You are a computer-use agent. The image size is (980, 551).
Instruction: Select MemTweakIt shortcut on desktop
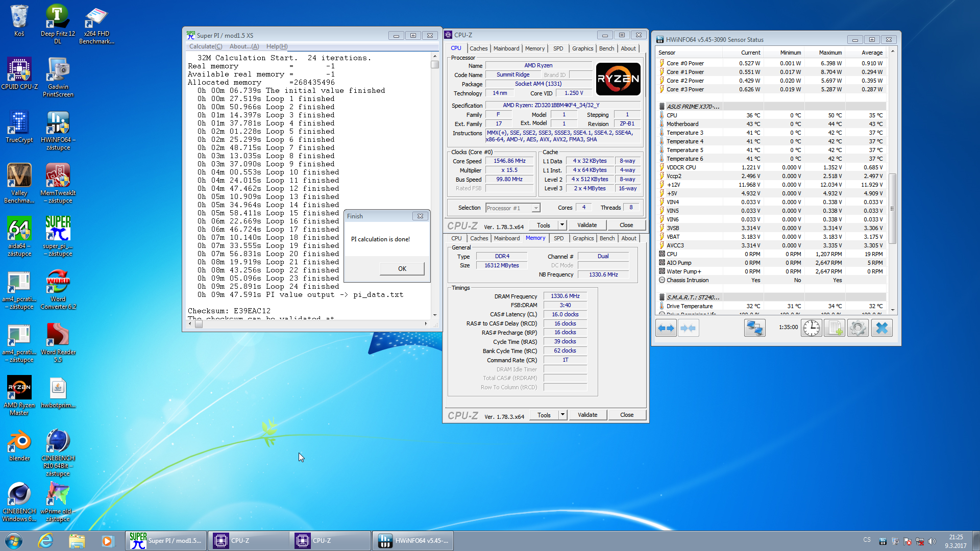(58, 183)
